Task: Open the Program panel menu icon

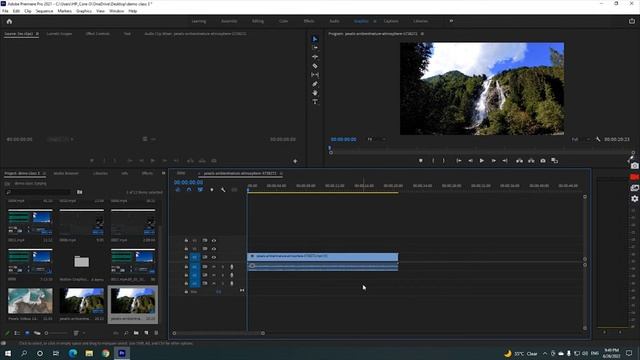Action: (422, 34)
